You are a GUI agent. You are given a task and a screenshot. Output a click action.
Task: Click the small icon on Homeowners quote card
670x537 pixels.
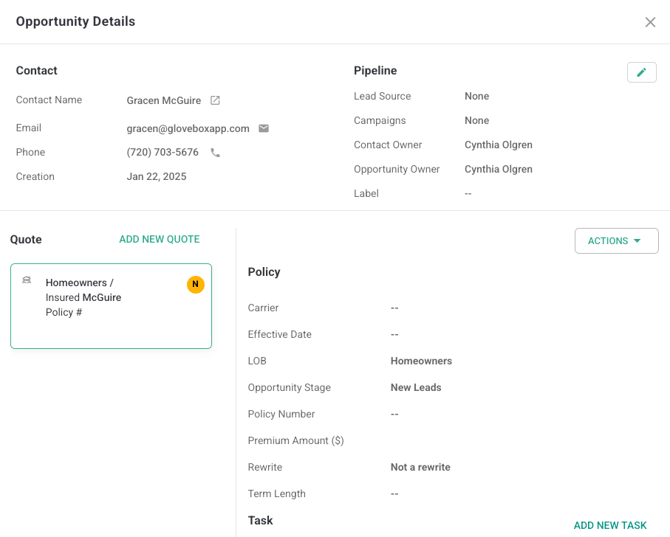point(27,281)
